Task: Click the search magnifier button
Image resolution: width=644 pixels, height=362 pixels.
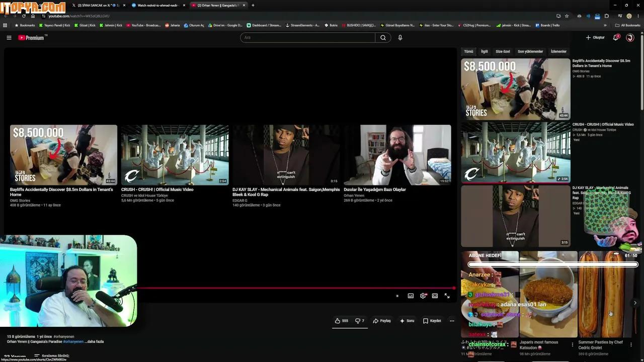Action: (383, 38)
